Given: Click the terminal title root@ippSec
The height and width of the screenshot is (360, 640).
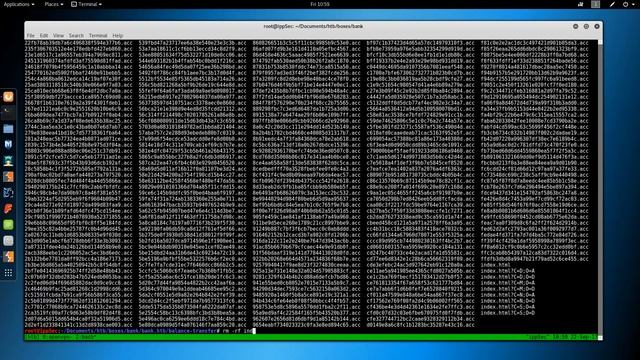Looking at the screenshot, I should coord(313,26).
